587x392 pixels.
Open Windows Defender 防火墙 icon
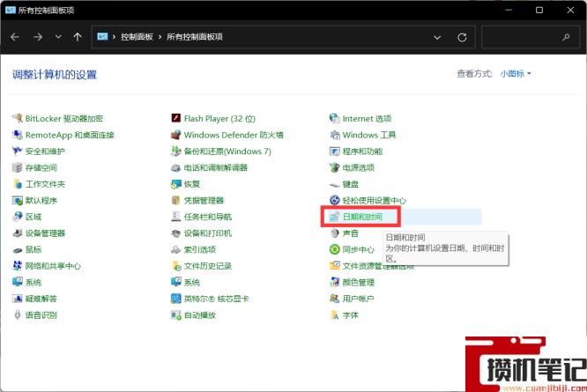coord(176,135)
